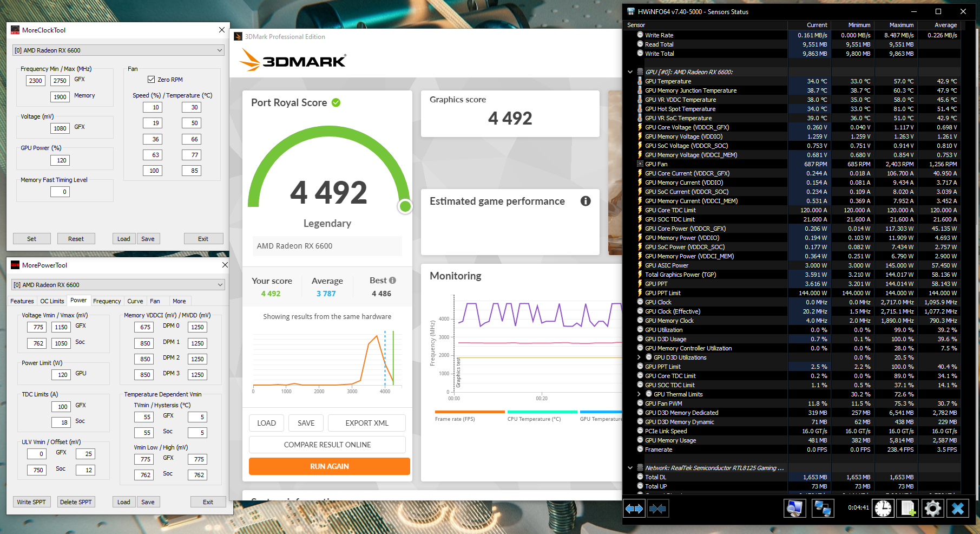Start logging with the HWiNFO sheet-plus icon
Screen dimensions: 980x534
908,509
